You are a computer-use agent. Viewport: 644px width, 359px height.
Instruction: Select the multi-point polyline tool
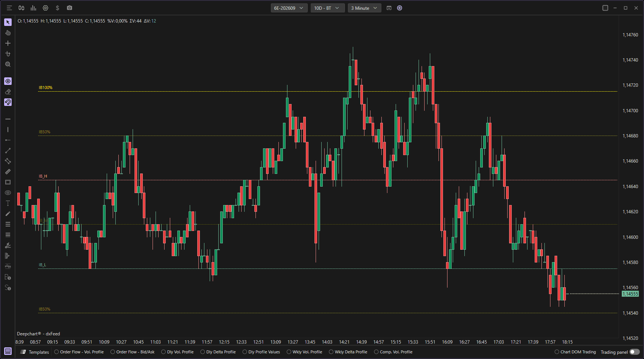coord(8,161)
